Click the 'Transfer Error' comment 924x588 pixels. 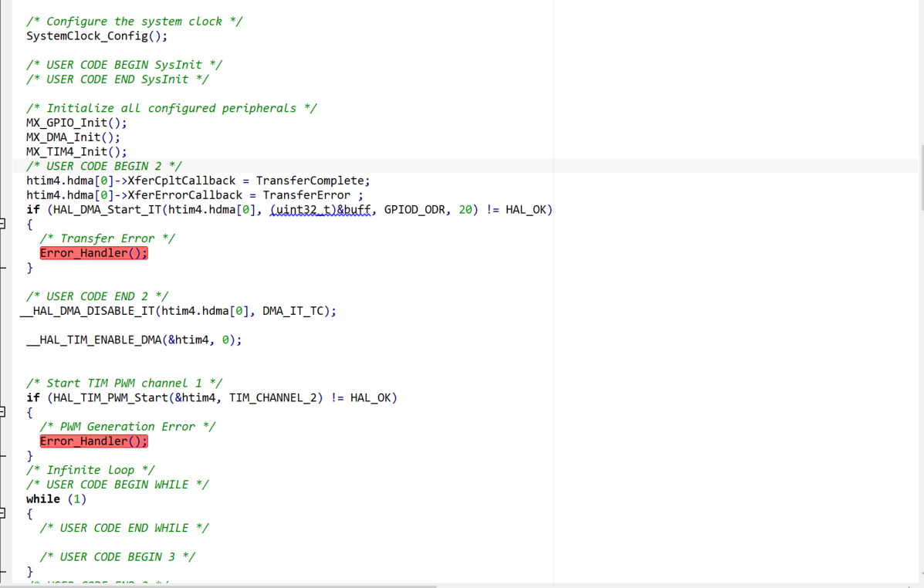click(x=107, y=238)
